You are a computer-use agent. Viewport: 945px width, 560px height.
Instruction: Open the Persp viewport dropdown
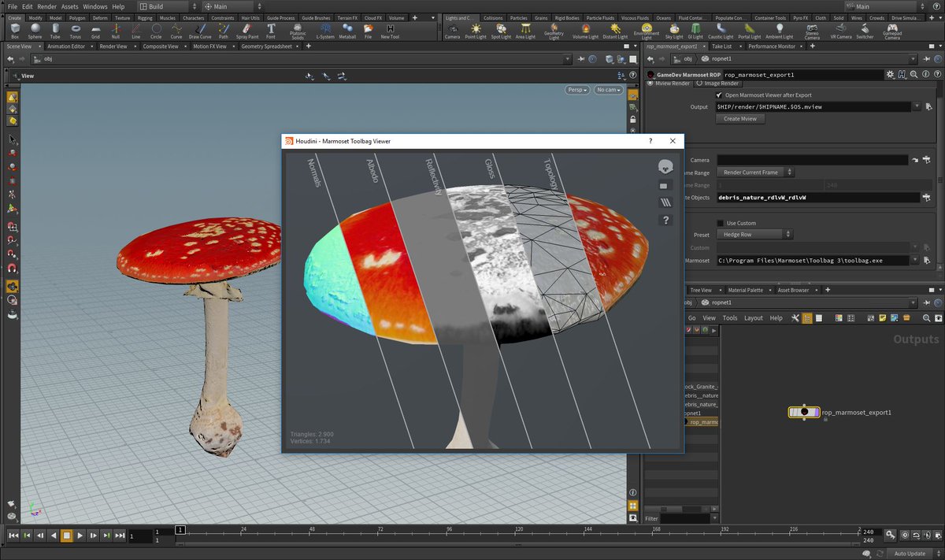point(579,90)
